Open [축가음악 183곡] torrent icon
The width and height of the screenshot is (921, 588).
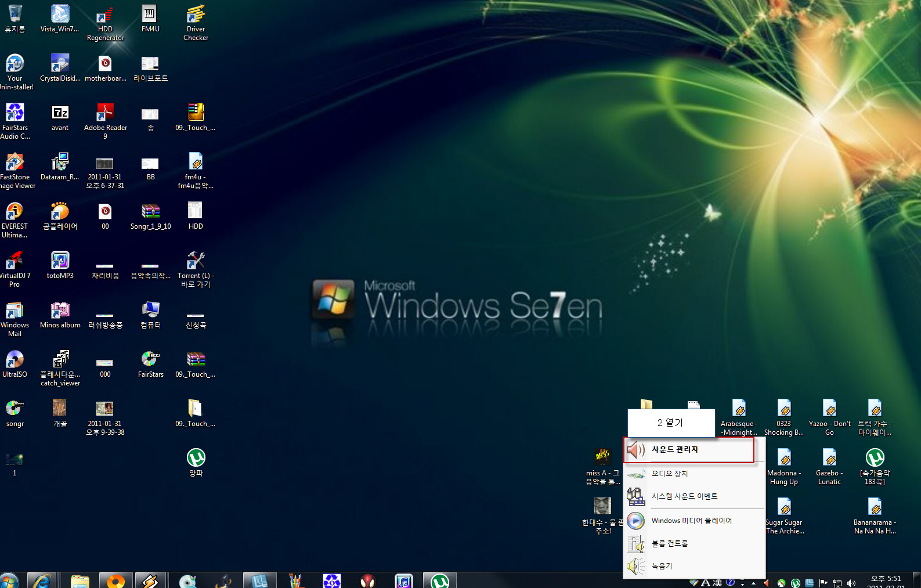(875, 467)
